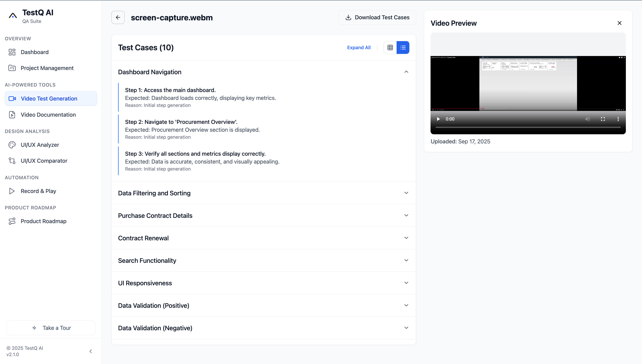Download Test Cases button
This screenshot has width=642, height=364.
[x=377, y=17]
